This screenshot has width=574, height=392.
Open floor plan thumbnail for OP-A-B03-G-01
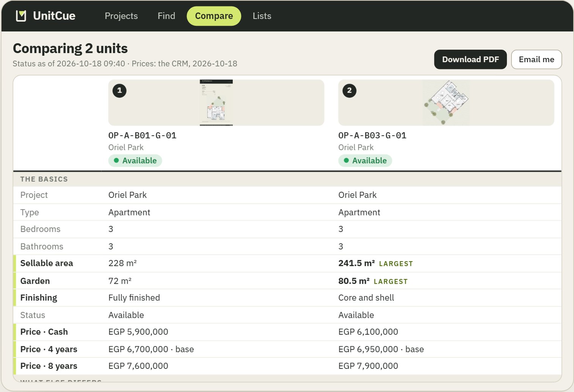coord(446,102)
